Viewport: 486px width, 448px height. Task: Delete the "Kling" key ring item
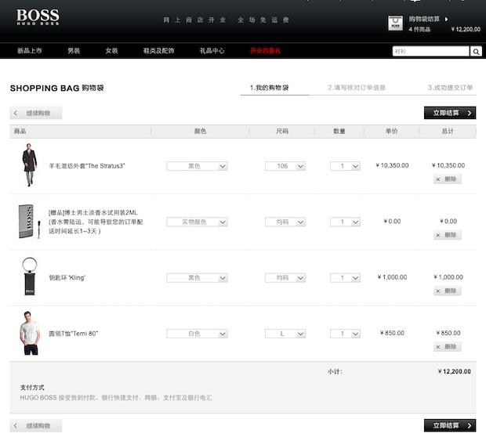448,291
